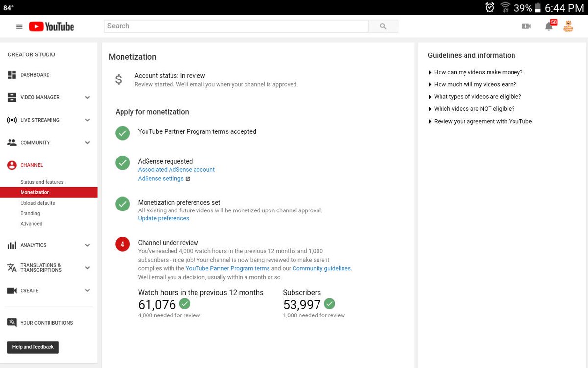Viewport: 588px width, 368px height.
Task: Click the Community people icon
Action: (x=12, y=142)
